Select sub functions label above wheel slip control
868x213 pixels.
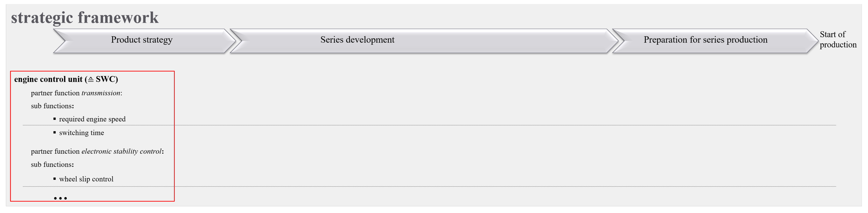(52, 165)
